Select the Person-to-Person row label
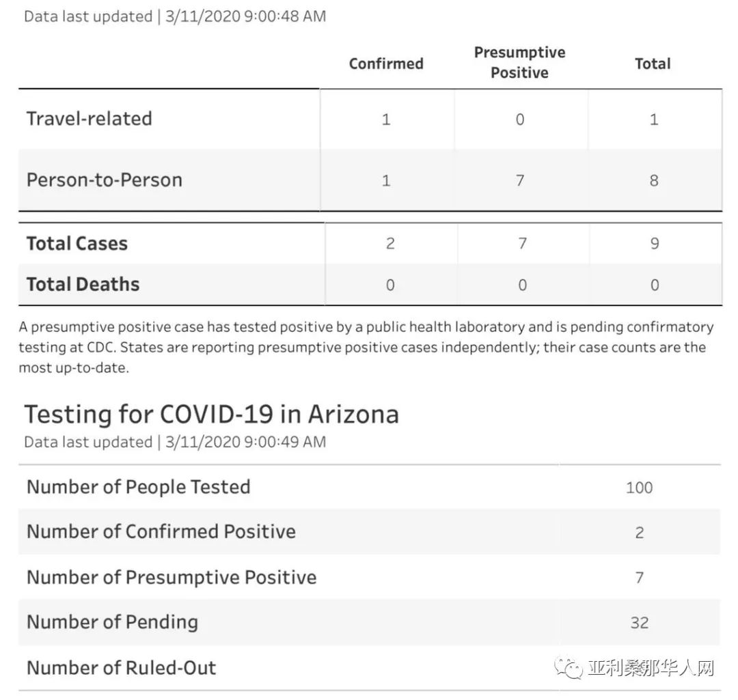The width and height of the screenshot is (738, 700). (x=104, y=180)
